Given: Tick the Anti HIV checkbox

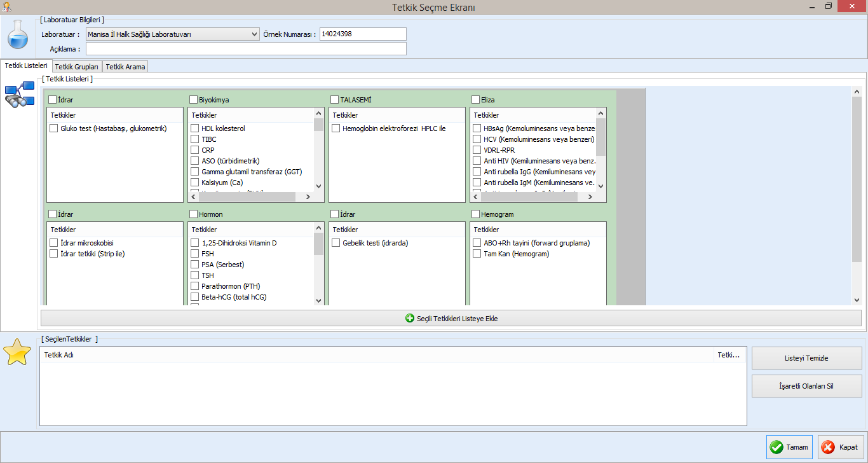Looking at the screenshot, I should coord(477,161).
